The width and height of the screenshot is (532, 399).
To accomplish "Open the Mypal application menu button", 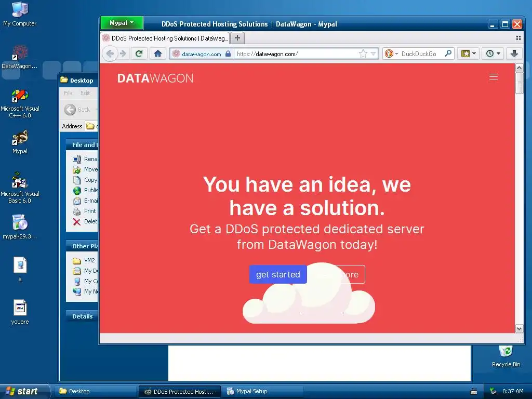I will coord(122,23).
